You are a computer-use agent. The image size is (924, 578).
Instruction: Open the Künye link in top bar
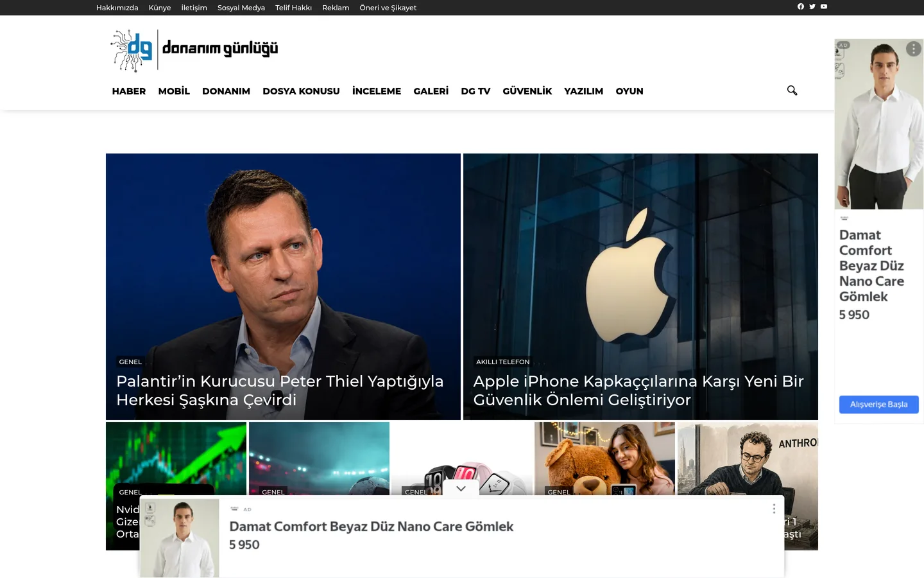(x=160, y=8)
